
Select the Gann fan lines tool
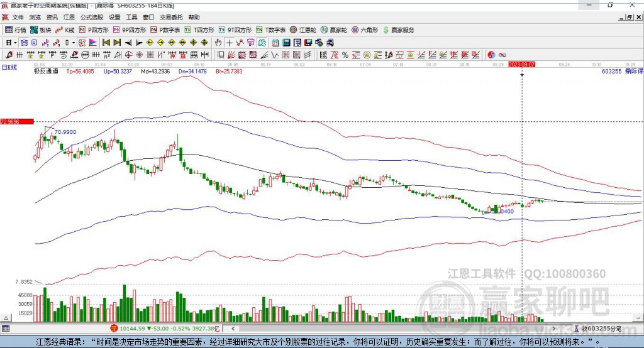231,55
